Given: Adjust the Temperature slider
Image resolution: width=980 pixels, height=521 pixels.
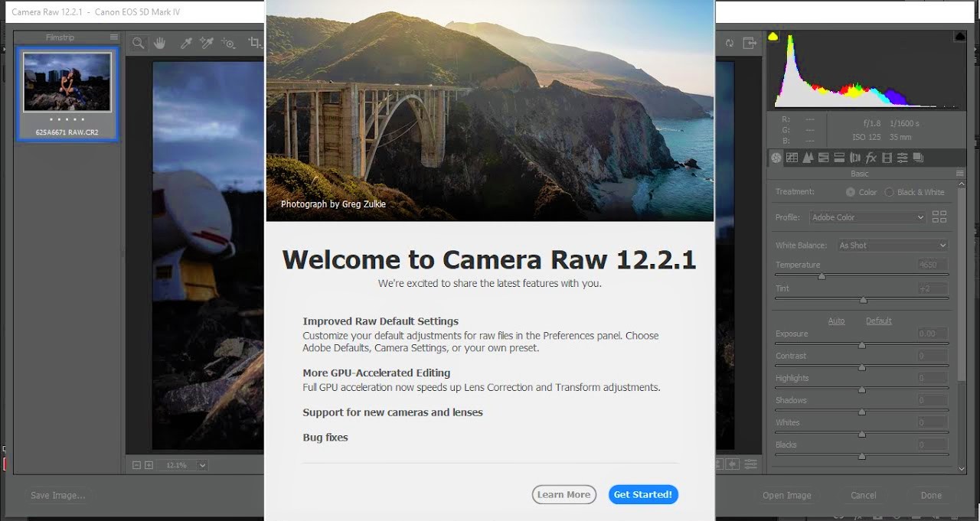Looking at the screenshot, I should point(822,276).
